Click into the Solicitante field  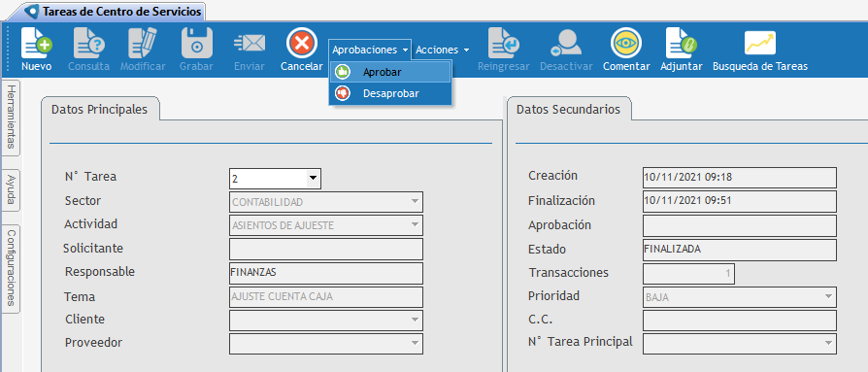[x=326, y=249]
